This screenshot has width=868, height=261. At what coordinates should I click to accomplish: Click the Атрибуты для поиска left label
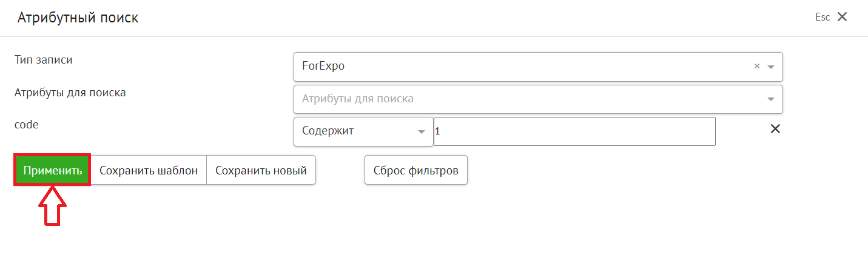click(70, 93)
